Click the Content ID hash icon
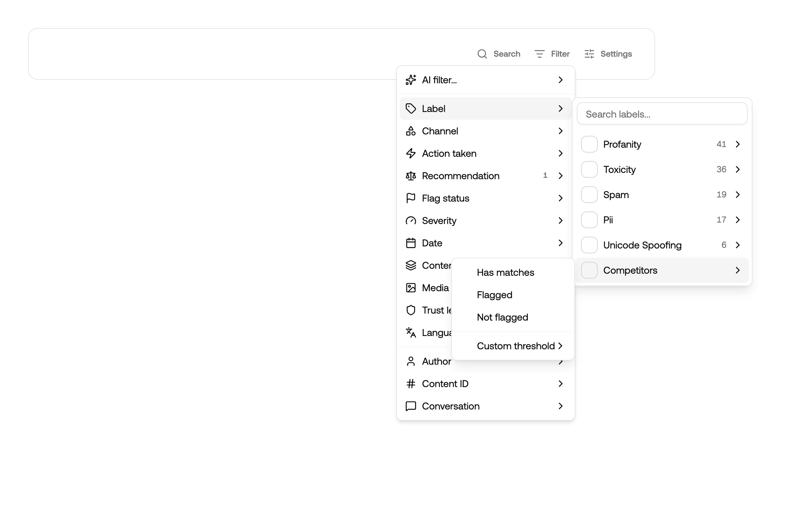The width and height of the screenshot is (805, 532). point(411,384)
